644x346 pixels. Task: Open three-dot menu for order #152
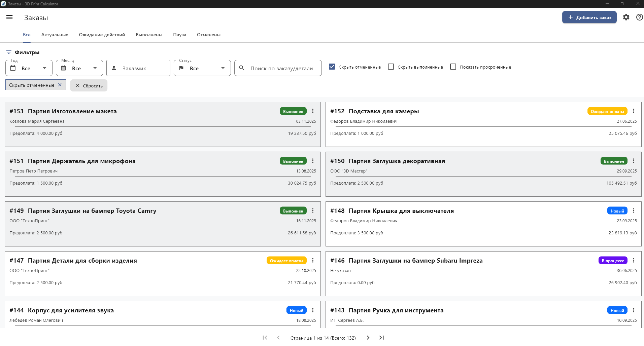click(x=633, y=111)
